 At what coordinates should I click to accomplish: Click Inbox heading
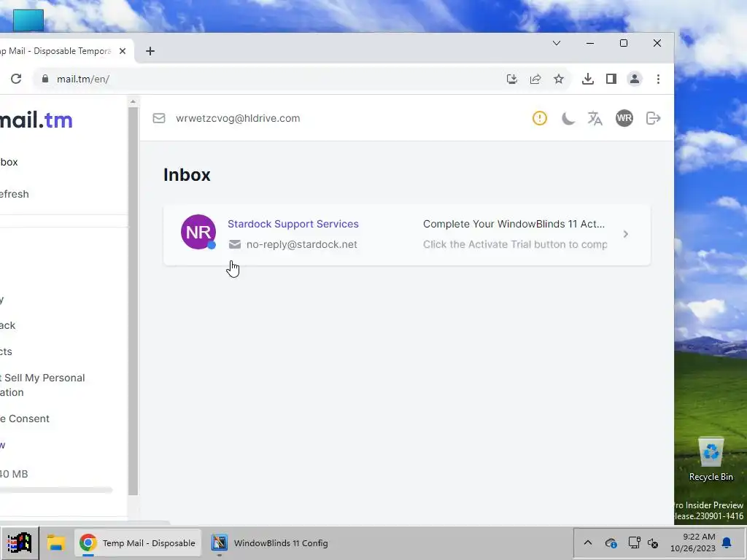click(x=187, y=175)
